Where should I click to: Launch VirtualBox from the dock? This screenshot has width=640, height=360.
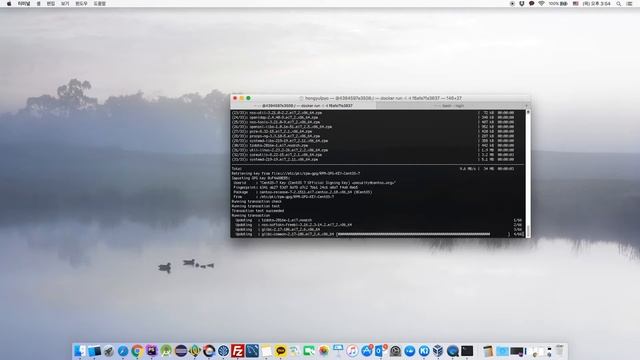438,351
